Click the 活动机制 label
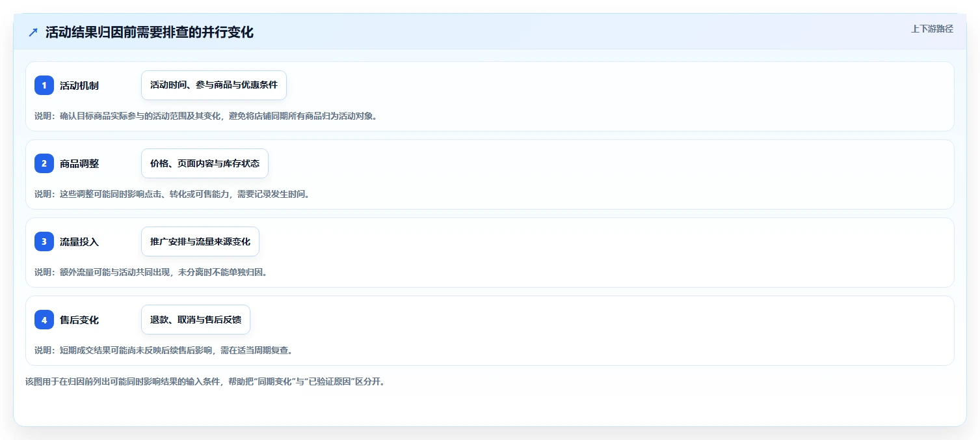The height and width of the screenshot is (440, 980). click(x=79, y=85)
